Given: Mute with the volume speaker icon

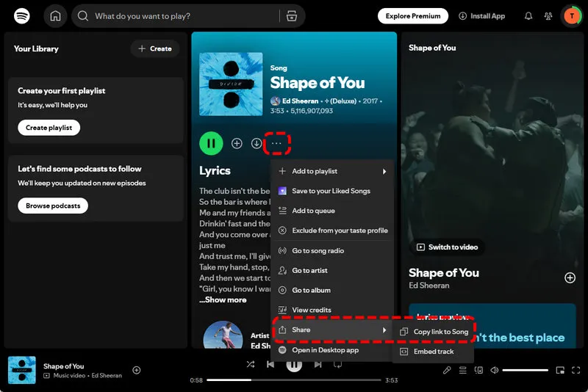Looking at the screenshot, I should pyautogui.click(x=495, y=370).
